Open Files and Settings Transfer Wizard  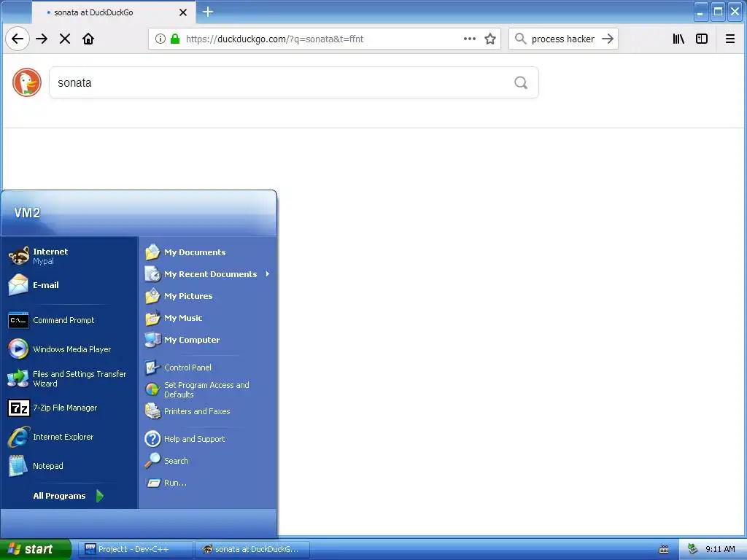tap(69, 378)
